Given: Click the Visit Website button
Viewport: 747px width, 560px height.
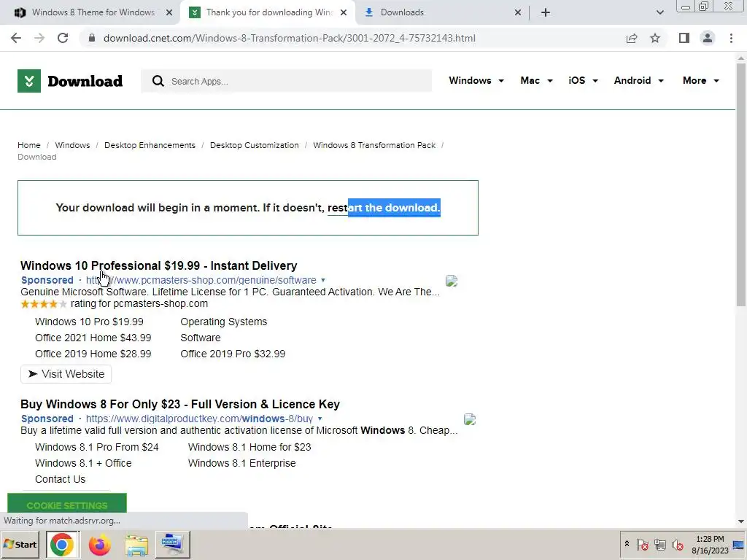Looking at the screenshot, I should (66, 374).
